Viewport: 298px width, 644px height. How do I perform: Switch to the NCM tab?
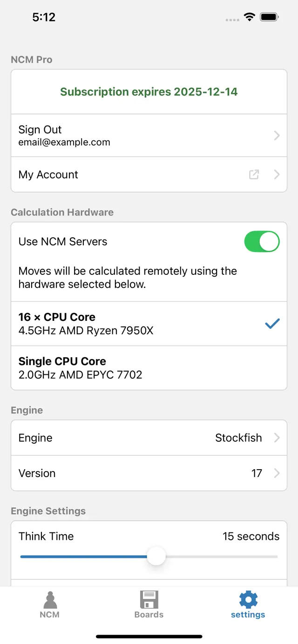[50, 604]
